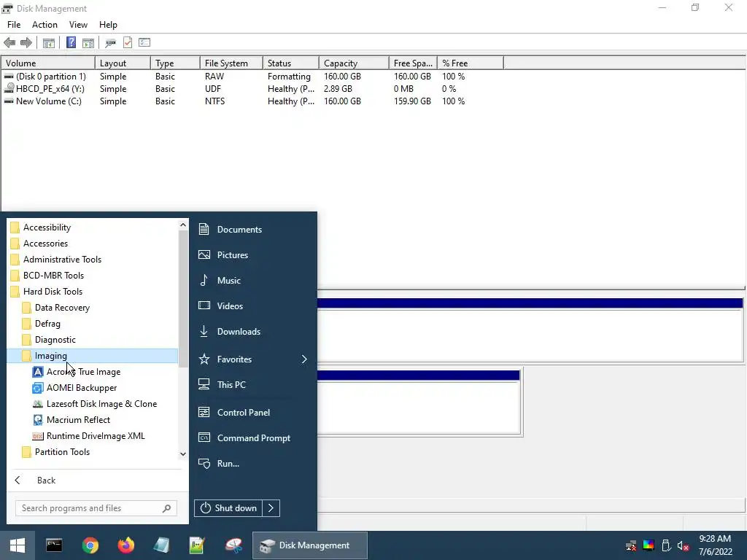
Task: Open the blue Help question mark icon
Action: click(71, 43)
